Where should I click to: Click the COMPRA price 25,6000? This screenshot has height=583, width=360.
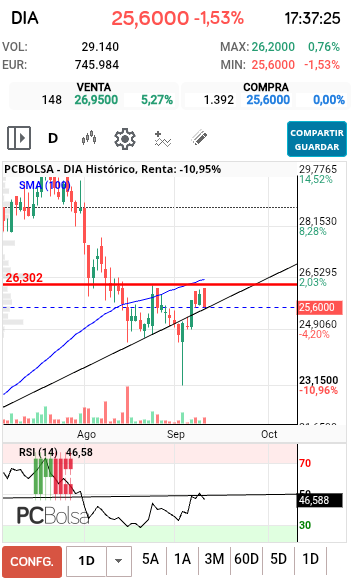[x=268, y=100]
